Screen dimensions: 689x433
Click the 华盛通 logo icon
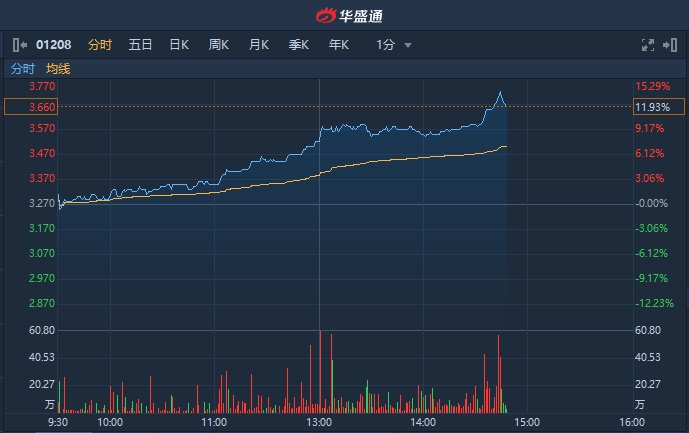click(327, 15)
